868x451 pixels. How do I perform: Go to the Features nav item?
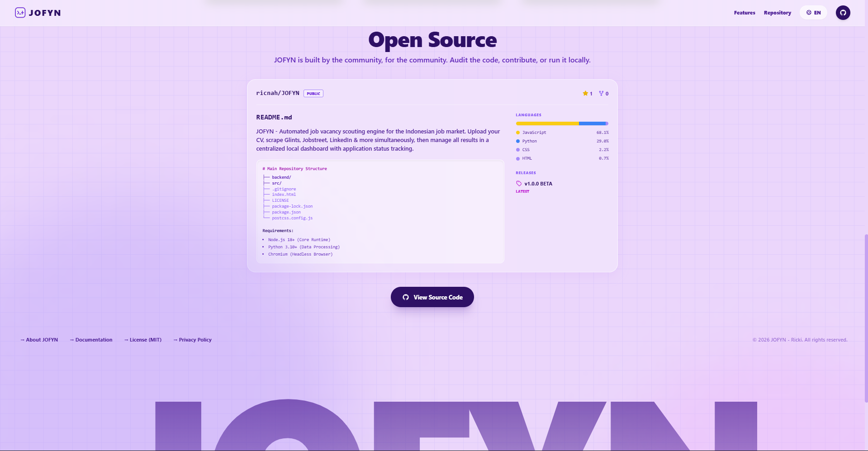tap(745, 13)
